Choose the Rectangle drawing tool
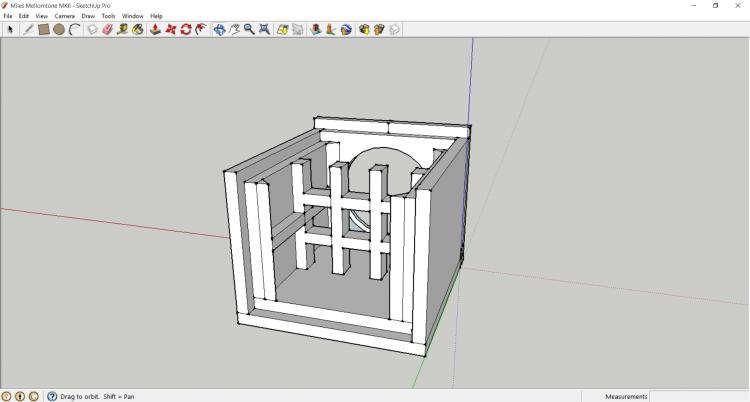Viewport: 750px width, 402px height. 44,30
